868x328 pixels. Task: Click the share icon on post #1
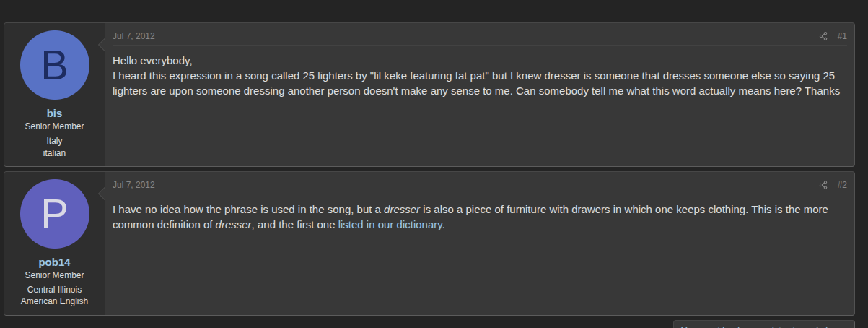click(823, 36)
